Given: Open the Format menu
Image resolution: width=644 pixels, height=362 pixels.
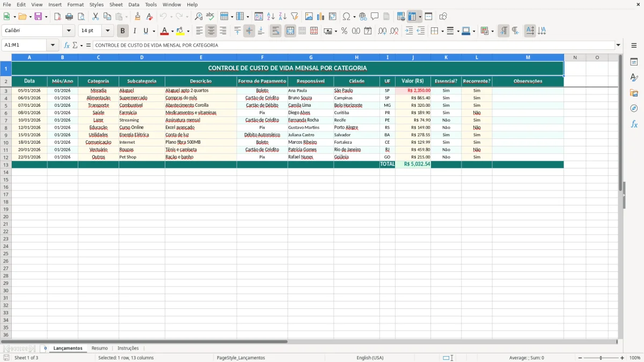Looking at the screenshot, I should pos(75,4).
